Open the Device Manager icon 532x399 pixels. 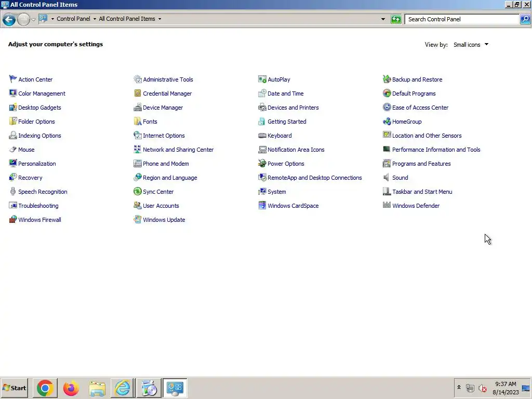tap(137, 107)
